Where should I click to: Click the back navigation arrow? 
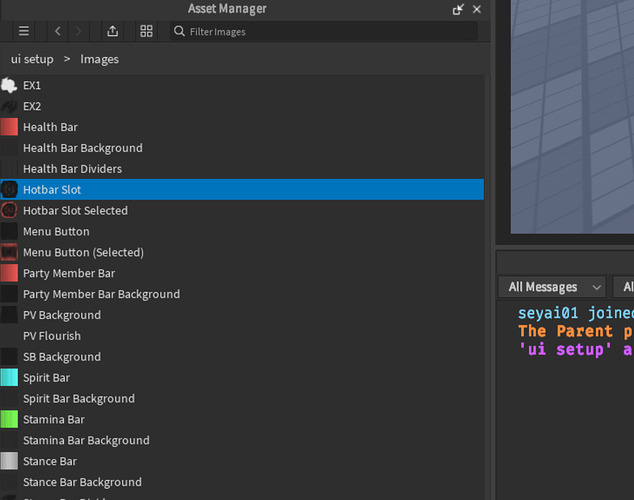tap(58, 31)
